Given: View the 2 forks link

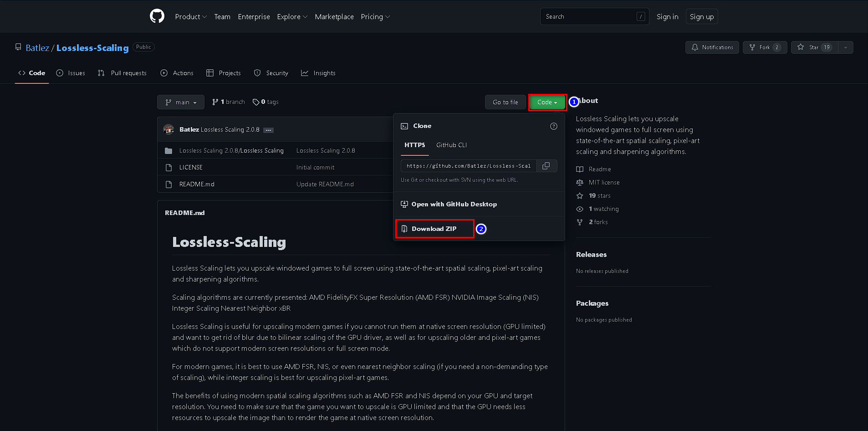Looking at the screenshot, I should (x=592, y=222).
